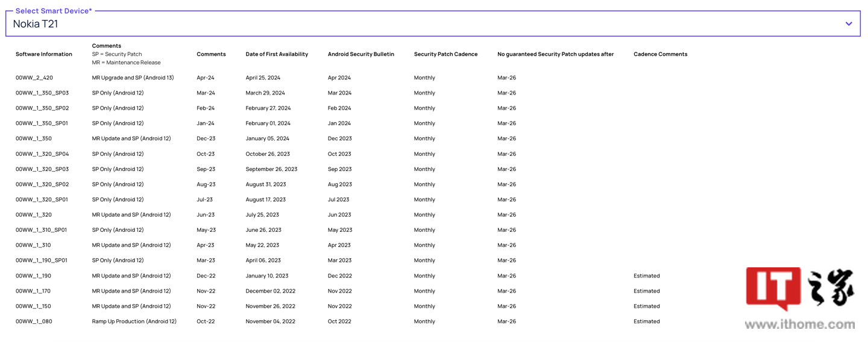
Task: Click the No guaranteed Security Patch updates header
Action: [555, 54]
